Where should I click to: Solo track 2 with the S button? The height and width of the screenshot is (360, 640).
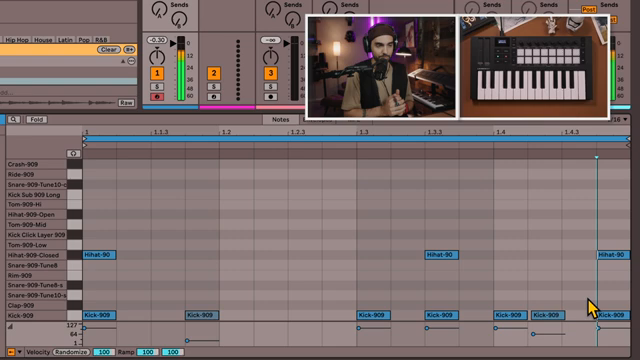pos(213,87)
